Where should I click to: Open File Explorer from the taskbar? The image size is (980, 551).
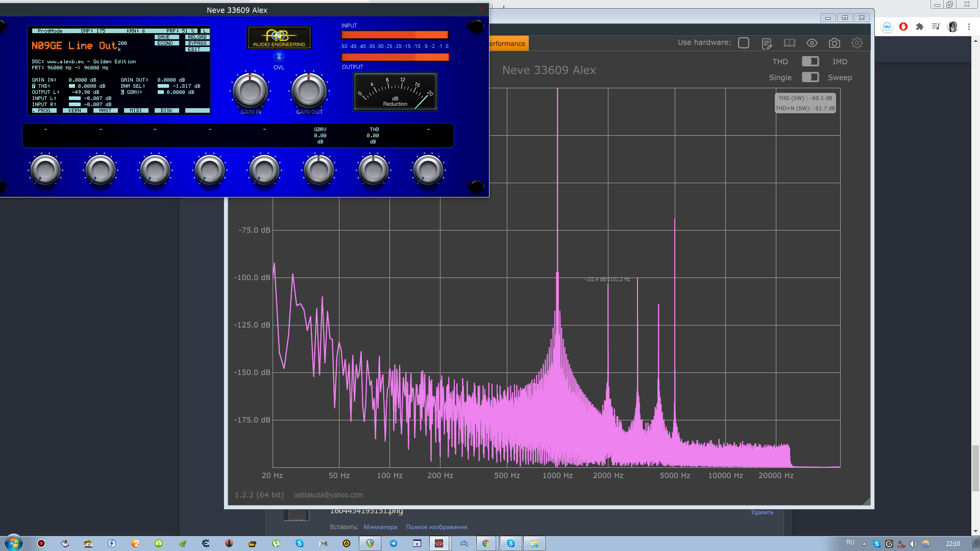coord(534,543)
